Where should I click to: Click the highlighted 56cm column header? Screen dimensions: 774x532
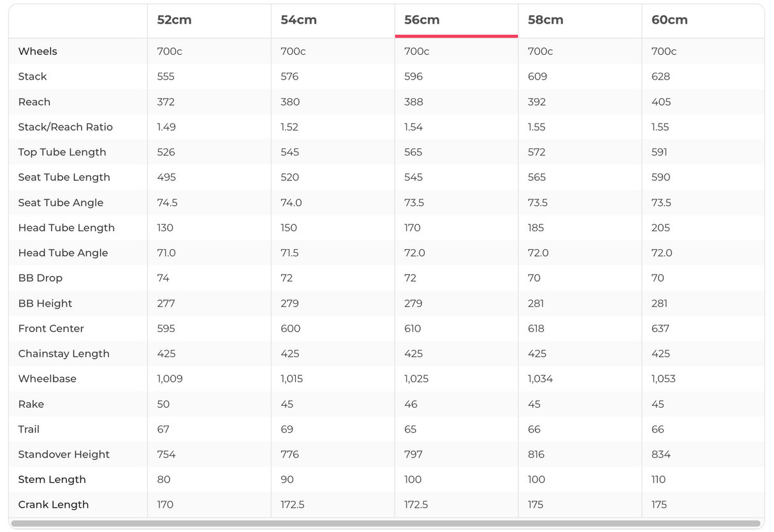click(422, 20)
